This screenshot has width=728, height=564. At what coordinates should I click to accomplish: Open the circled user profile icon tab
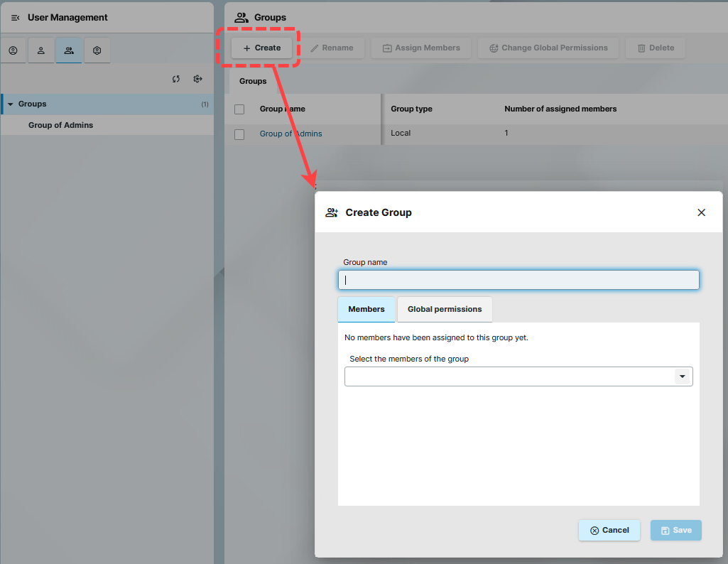click(x=13, y=50)
